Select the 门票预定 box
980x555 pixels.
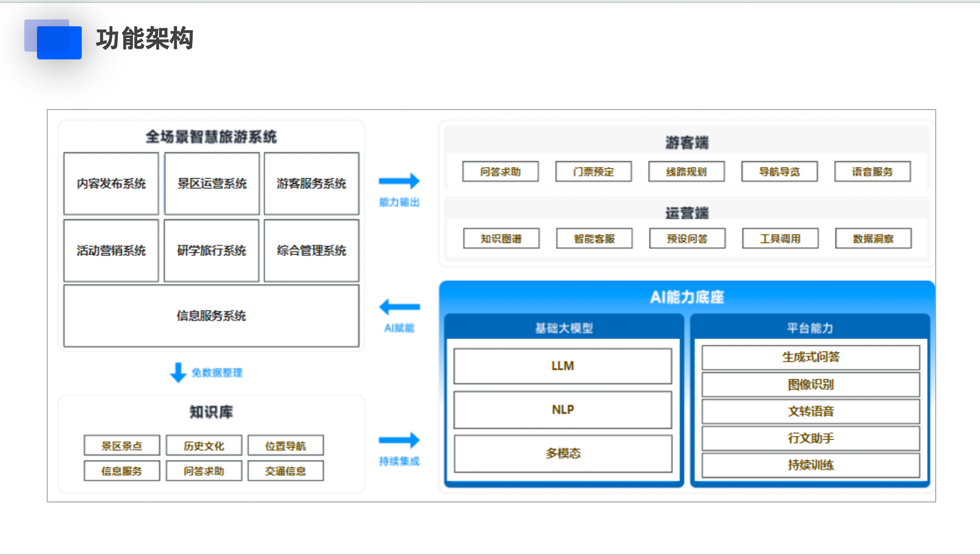click(594, 171)
